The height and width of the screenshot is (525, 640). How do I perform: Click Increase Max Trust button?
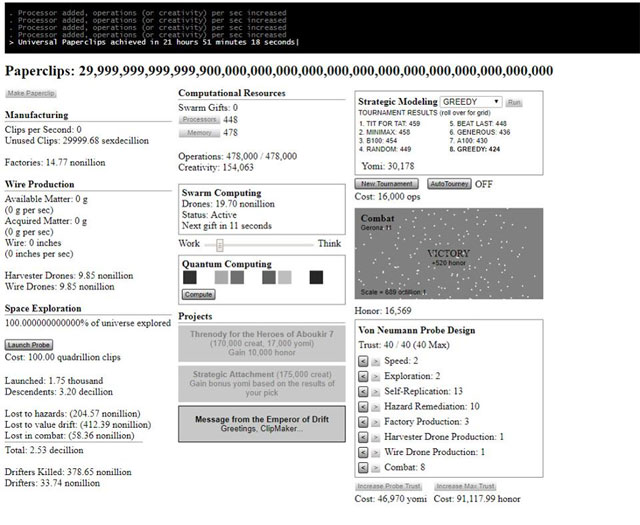click(465, 486)
